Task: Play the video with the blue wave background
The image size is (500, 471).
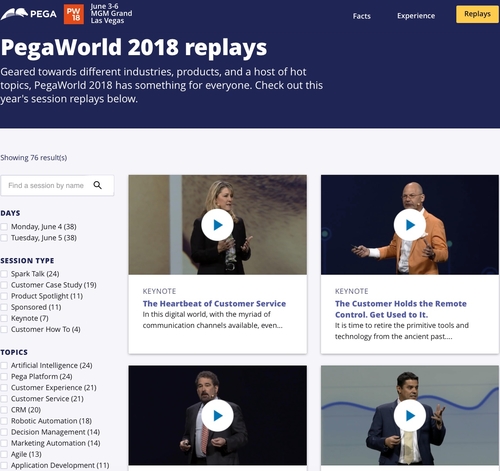Action: tap(410, 415)
